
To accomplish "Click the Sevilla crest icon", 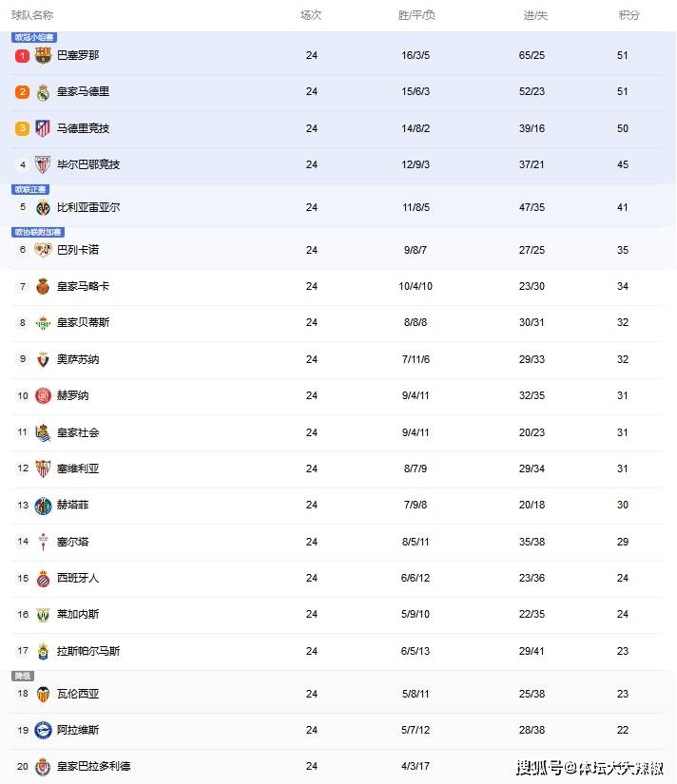I will click(43, 468).
